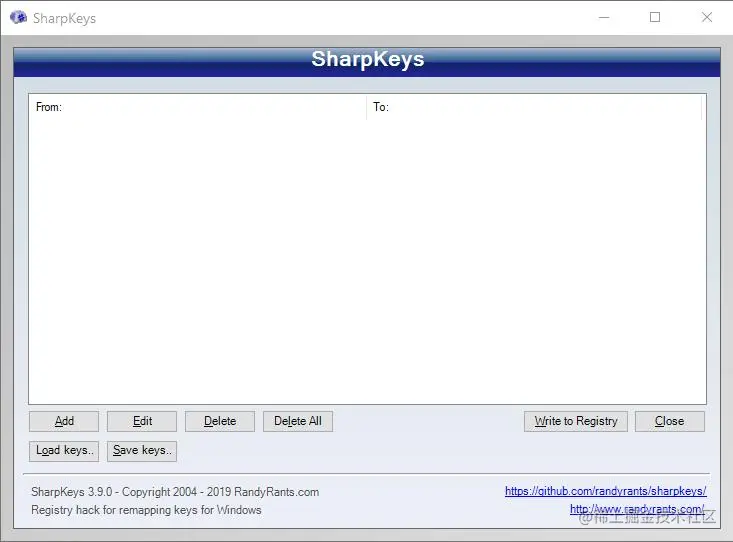Image resolution: width=733 pixels, height=542 pixels.
Task: Click the SharpKeys app icon in title bar
Action: [18, 18]
